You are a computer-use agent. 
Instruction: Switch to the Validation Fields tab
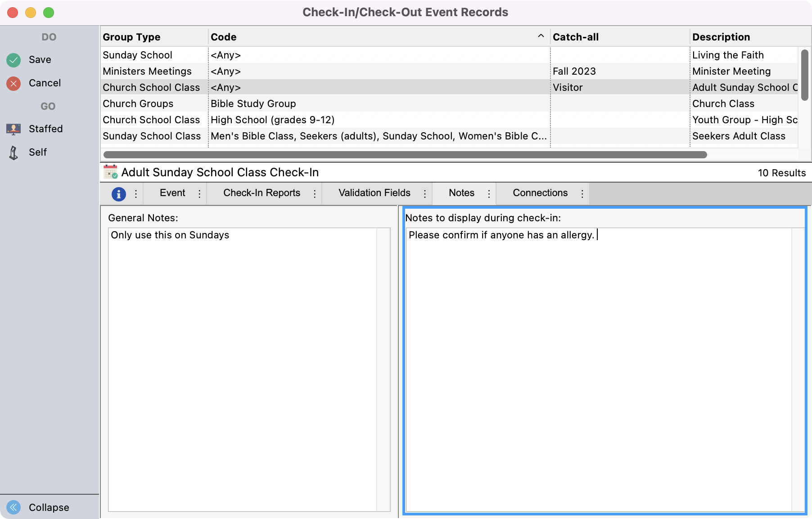point(374,193)
